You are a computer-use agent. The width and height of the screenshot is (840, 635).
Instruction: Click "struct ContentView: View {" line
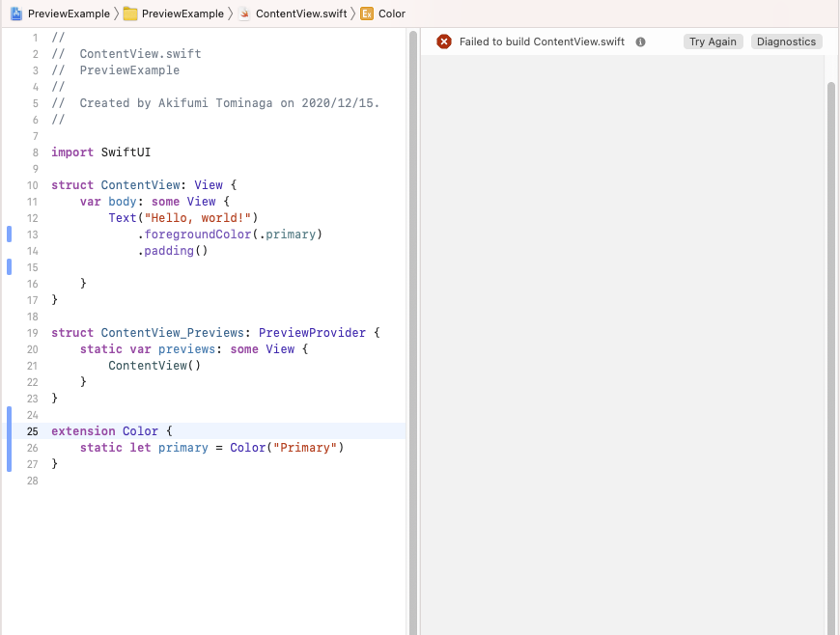[x=144, y=185]
